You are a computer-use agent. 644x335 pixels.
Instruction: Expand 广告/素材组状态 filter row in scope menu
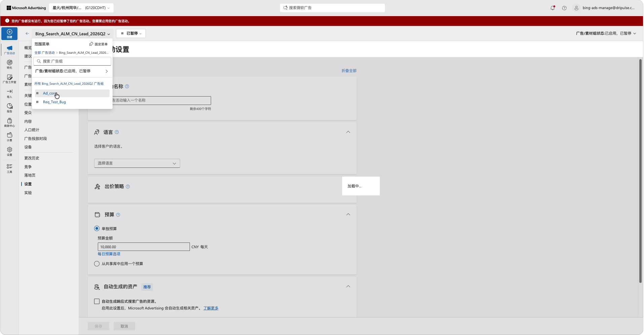pyautogui.click(x=72, y=71)
